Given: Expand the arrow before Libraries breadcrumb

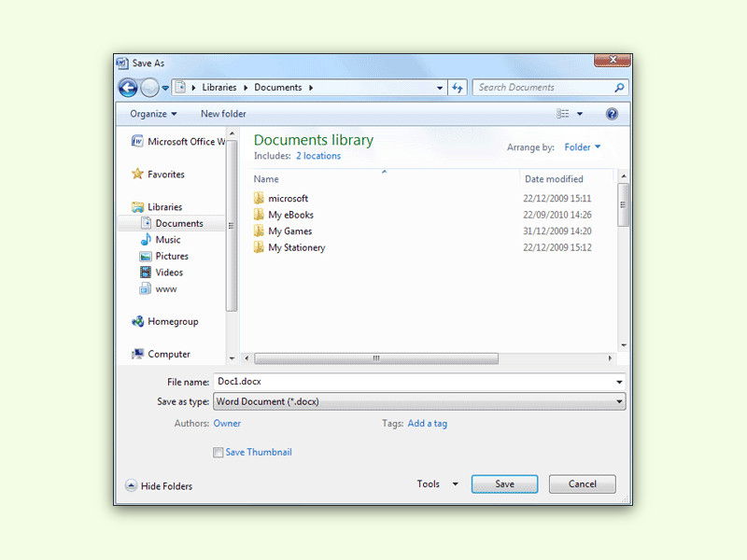Looking at the screenshot, I should pos(193,88).
